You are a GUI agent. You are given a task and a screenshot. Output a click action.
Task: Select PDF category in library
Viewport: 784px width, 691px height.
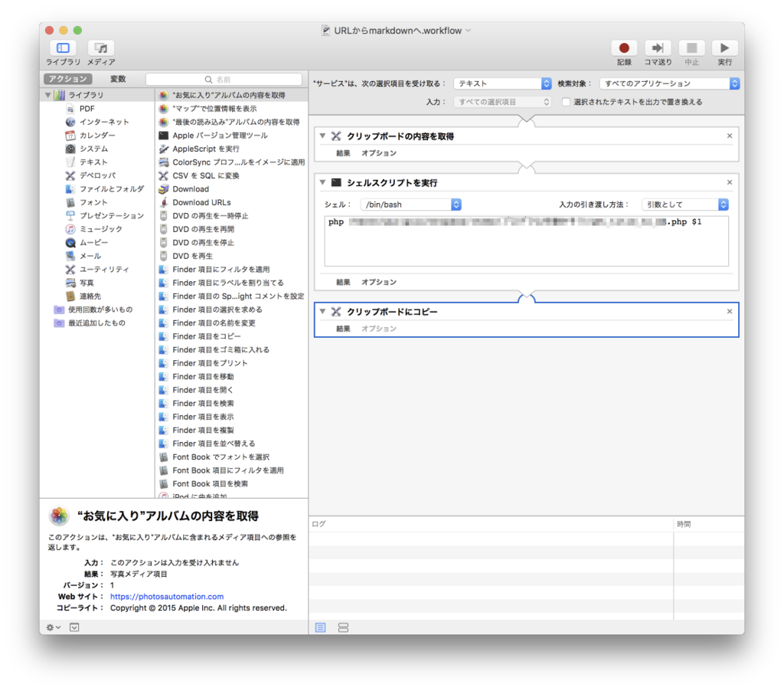(x=87, y=109)
